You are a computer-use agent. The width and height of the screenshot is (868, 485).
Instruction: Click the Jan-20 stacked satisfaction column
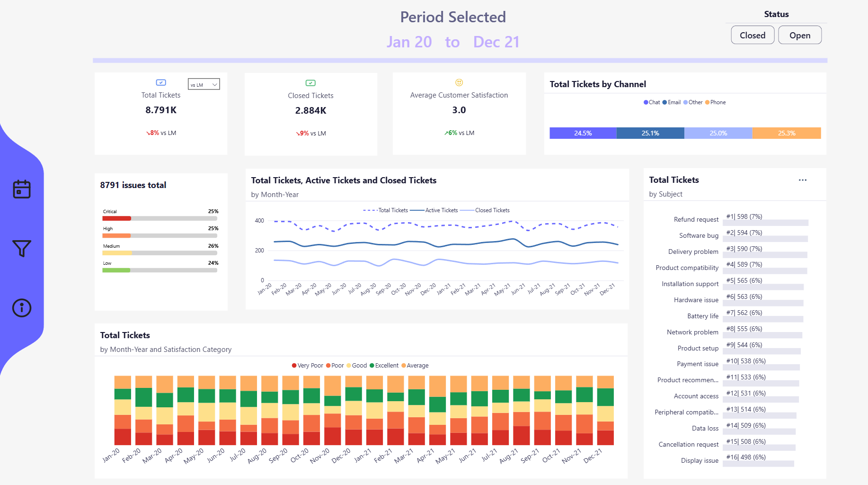[x=123, y=410]
